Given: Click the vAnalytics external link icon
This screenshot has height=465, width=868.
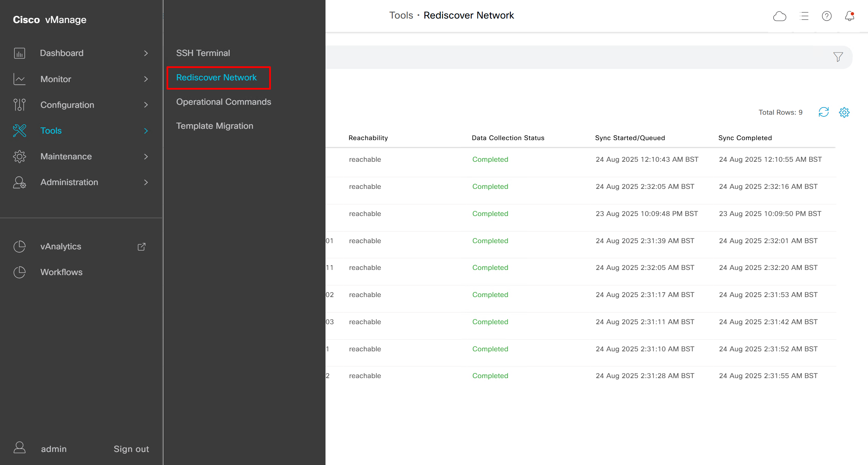Looking at the screenshot, I should 141,247.
